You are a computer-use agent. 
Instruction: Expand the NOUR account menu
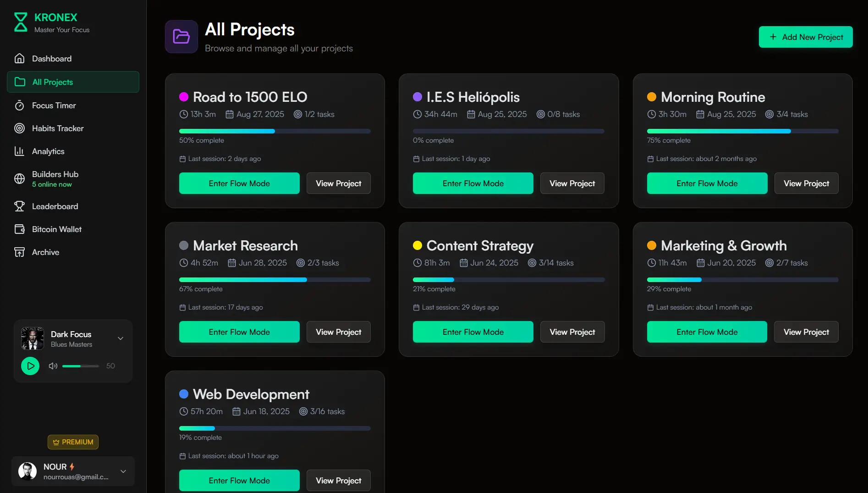click(x=123, y=471)
